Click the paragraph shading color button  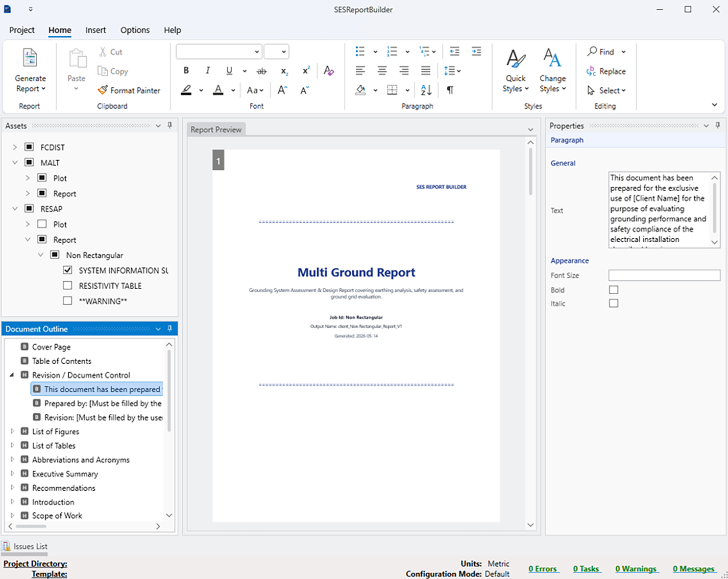(x=361, y=90)
